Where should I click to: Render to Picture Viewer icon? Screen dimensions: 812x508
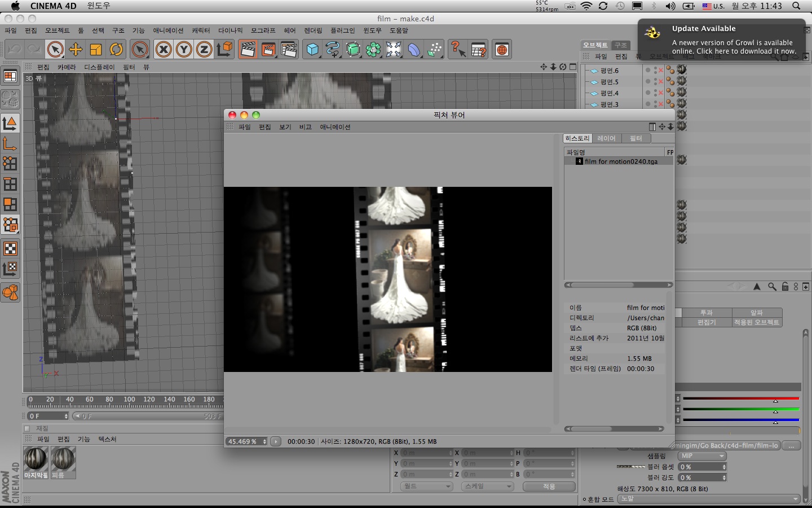pyautogui.click(x=268, y=50)
